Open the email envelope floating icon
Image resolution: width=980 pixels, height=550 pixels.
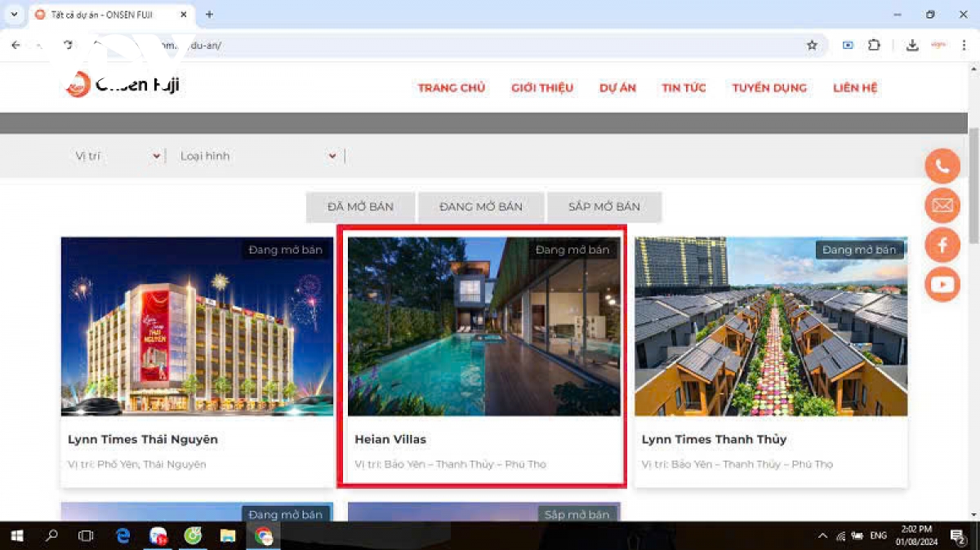942,206
